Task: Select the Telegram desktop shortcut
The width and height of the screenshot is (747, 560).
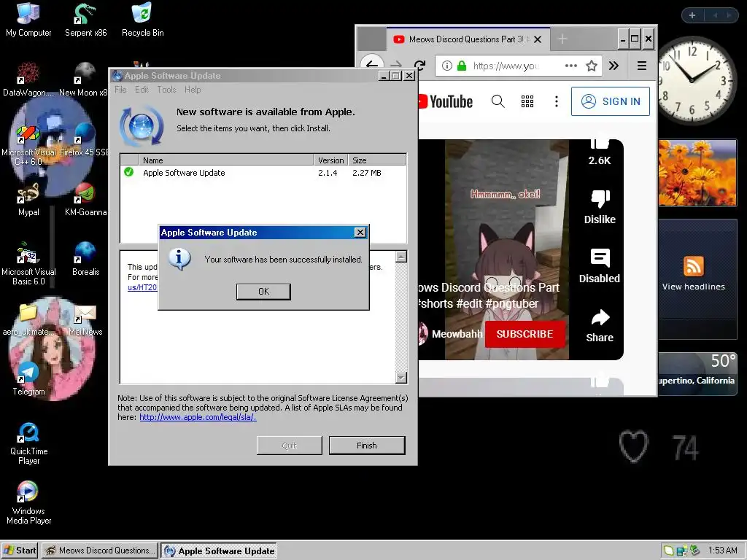Action: point(28,379)
